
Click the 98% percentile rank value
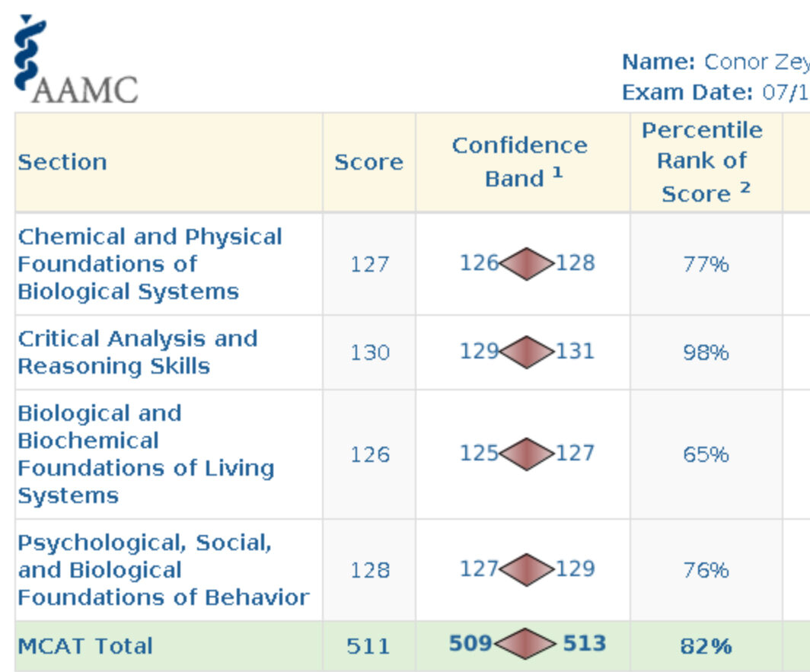[706, 352]
